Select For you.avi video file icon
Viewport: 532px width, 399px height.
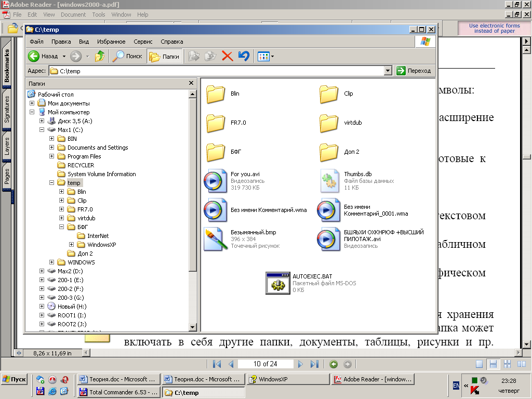(215, 181)
